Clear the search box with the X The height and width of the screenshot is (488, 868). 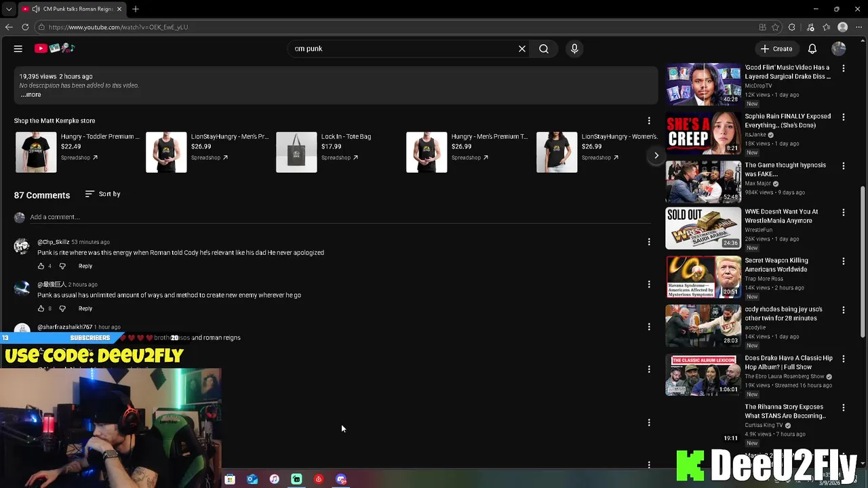tap(522, 49)
